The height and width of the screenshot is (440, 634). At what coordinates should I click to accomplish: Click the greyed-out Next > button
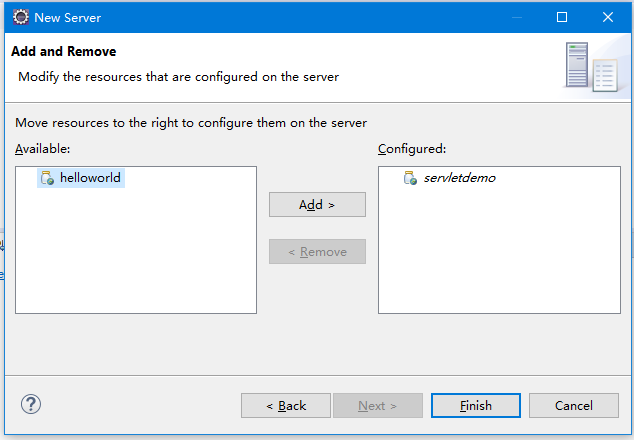(x=378, y=406)
